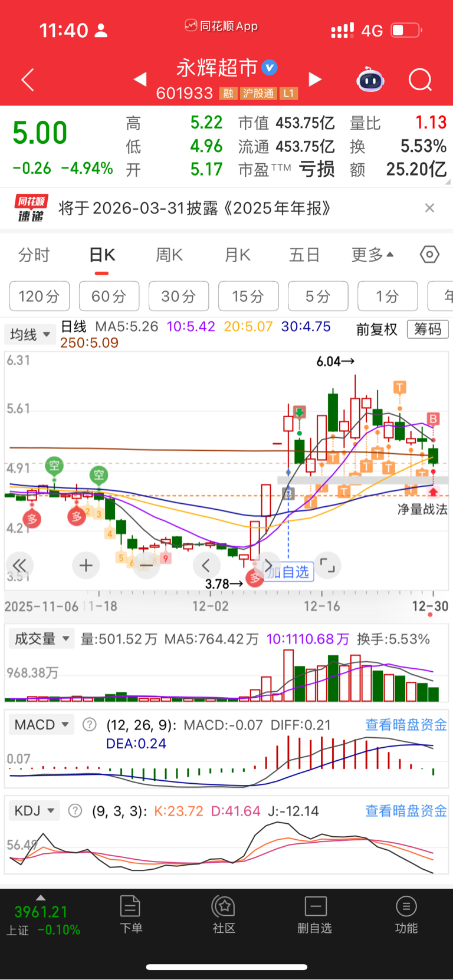
Task: Jump to earliest candles with double-left arrow
Action: click(19, 565)
